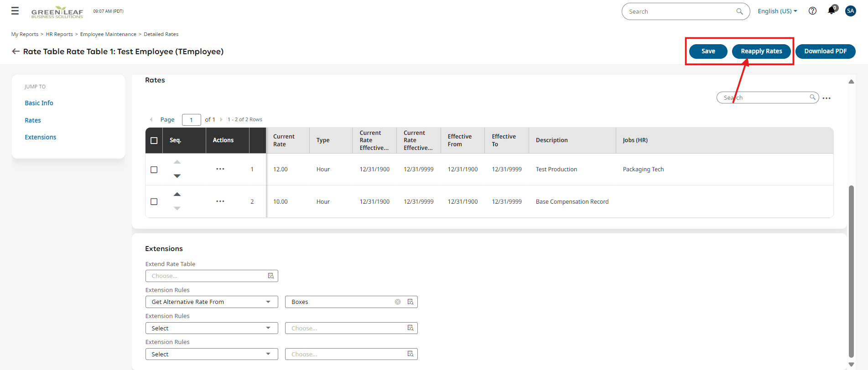Go to previous page arrow in Rates pager
Viewport: 868px width, 370px height.
[151, 119]
